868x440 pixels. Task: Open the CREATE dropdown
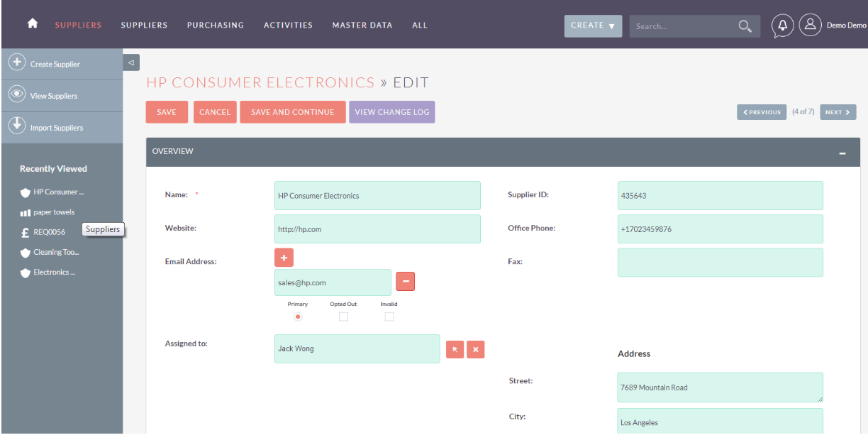tap(593, 26)
